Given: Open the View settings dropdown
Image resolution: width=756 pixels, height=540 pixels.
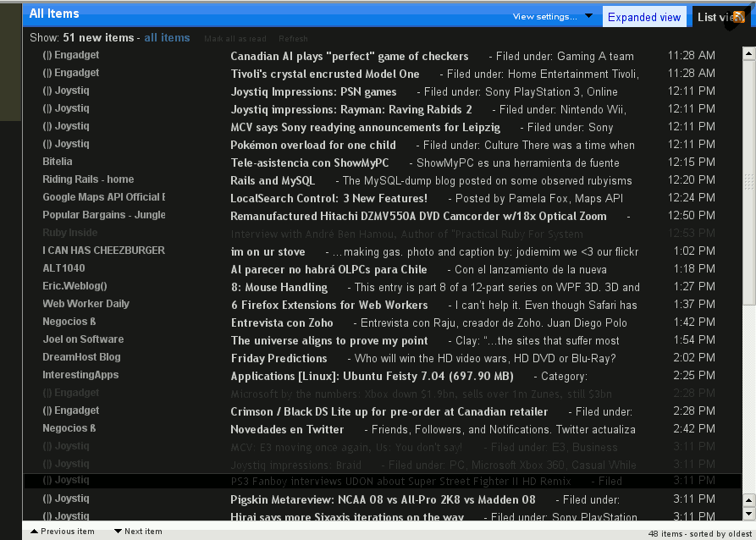Looking at the screenshot, I should (x=552, y=16).
